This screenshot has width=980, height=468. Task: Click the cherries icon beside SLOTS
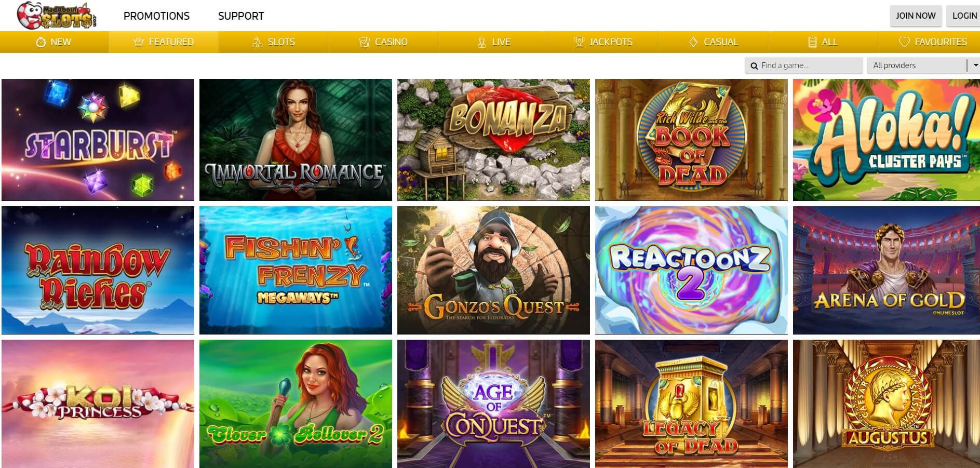pyautogui.click(x=257, y=42)
